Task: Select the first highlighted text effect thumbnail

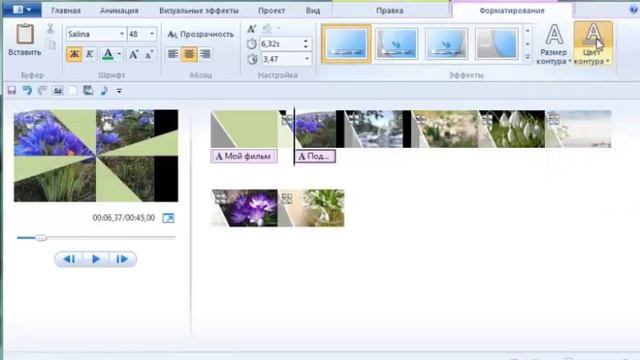Action: click(346, 44)
